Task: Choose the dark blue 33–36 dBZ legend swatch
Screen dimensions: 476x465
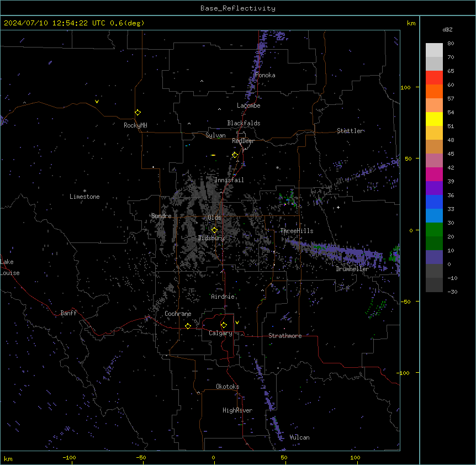Action: pyautogui.click(x=434, y=202)
